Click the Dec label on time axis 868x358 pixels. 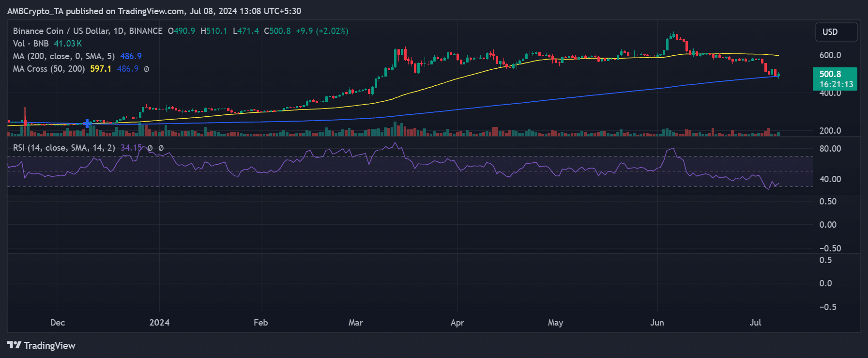[58, 323]
